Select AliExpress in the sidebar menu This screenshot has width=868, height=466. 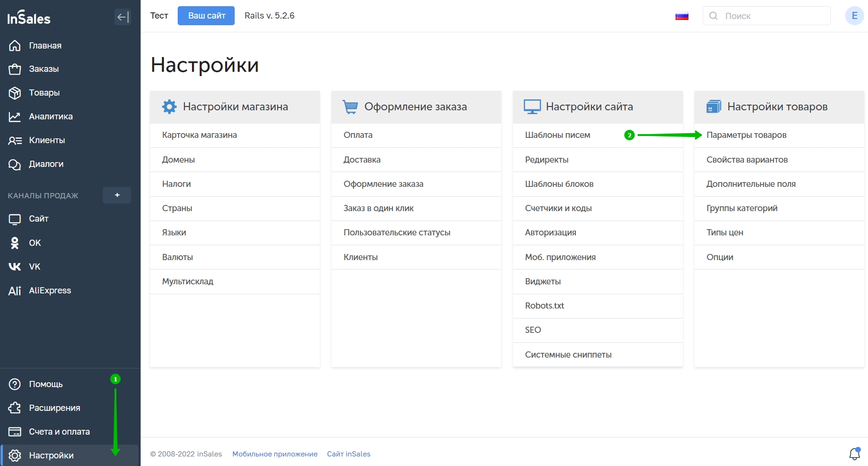point(50,291)
